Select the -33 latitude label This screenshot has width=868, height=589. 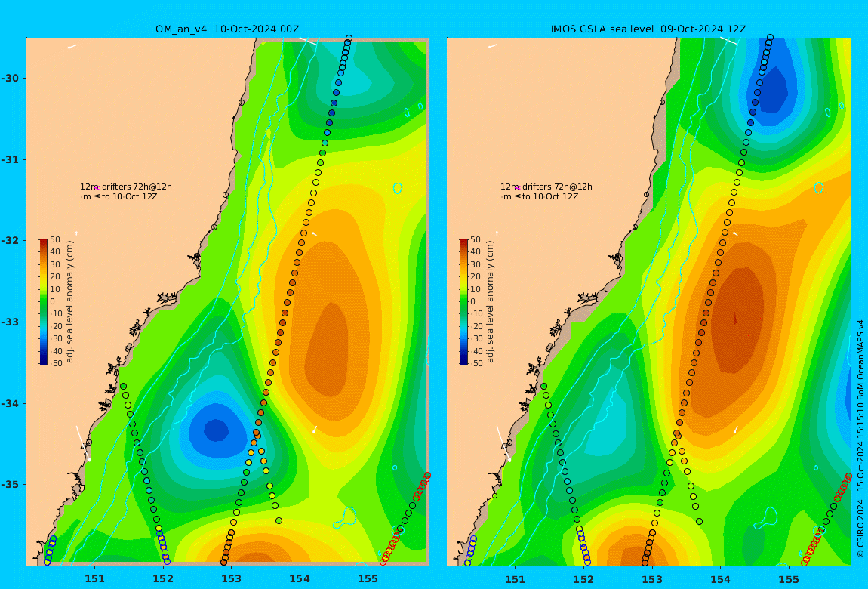10,322
